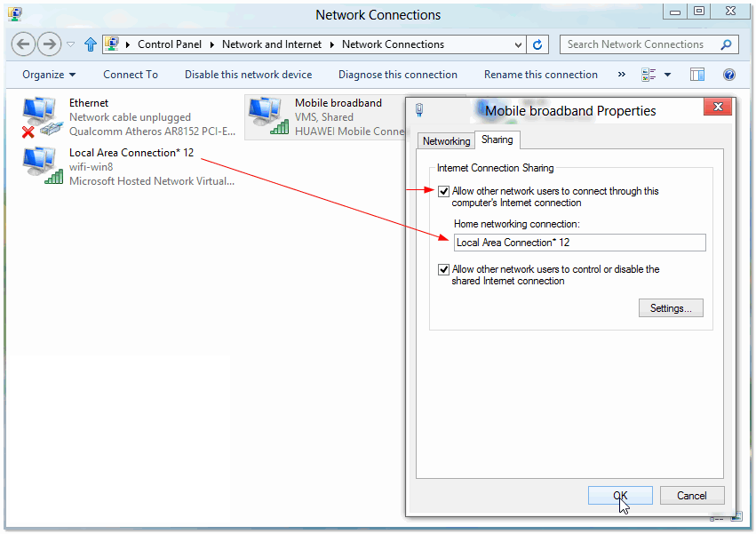Switch to the Networking tab
Image resolution: width=756 pixels, height=534 pixels.
(446, 141)
